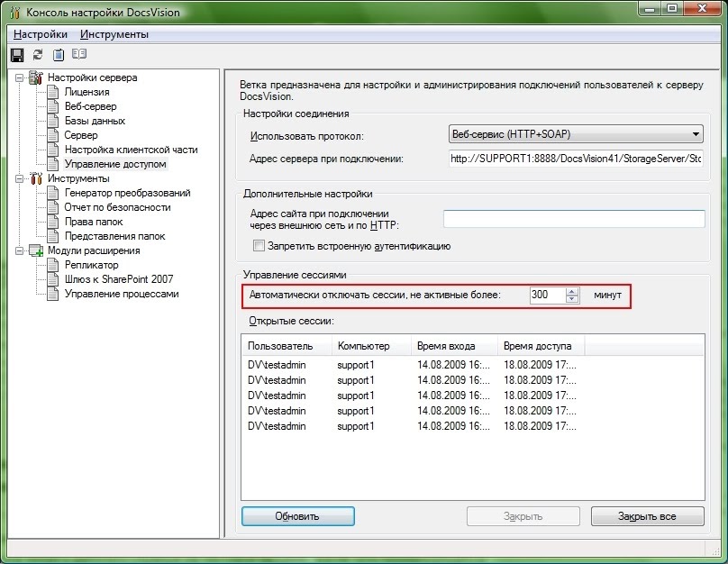Click the Закрыть все button
The height and width of the screenshot is (564, 728).
coord(647,516)
